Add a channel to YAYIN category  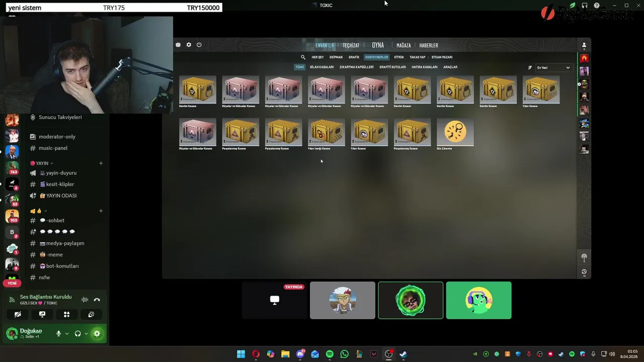tap(101, 163)
